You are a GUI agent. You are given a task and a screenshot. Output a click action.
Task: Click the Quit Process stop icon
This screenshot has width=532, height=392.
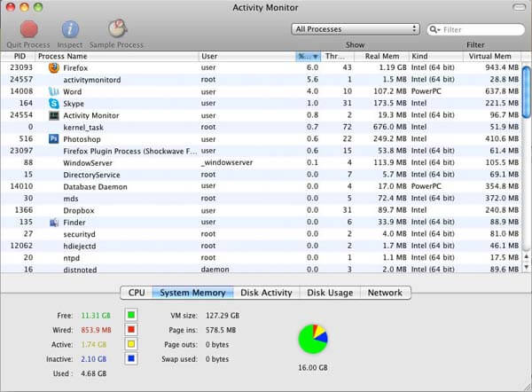(x=28, y=29)
